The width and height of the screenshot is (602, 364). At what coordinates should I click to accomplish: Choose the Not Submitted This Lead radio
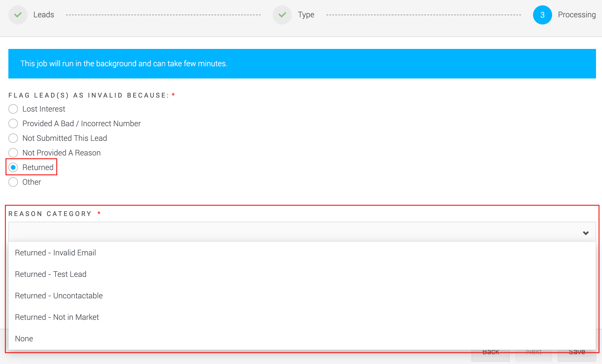point(13,138)
